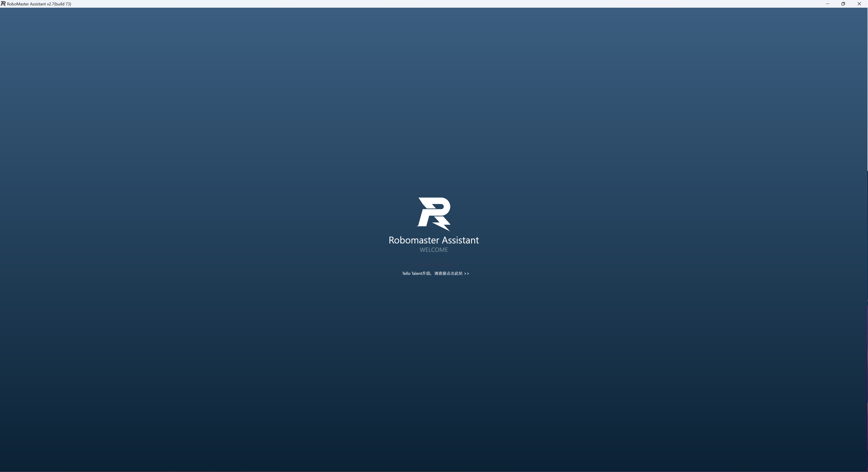This screenshot has width=868, height=472.
Task: Click the "(build 73)" text in title bar
Action: coord(63,4)
